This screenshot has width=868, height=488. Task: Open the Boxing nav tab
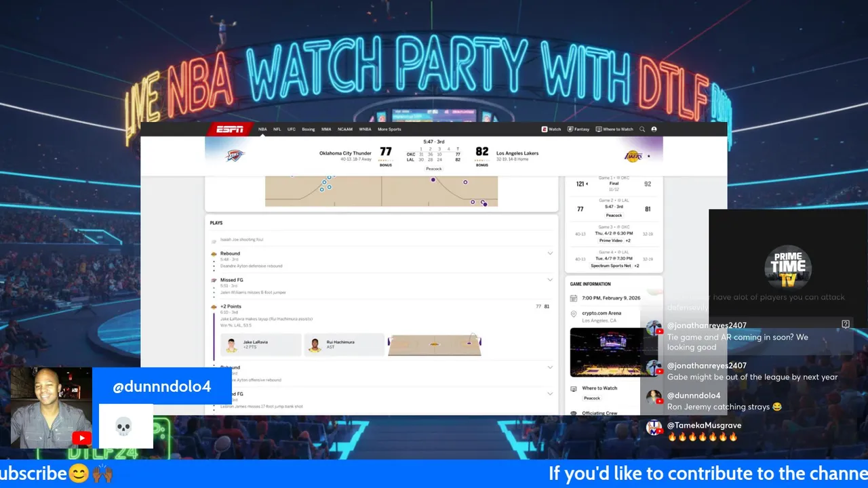(x=309, y=129)
